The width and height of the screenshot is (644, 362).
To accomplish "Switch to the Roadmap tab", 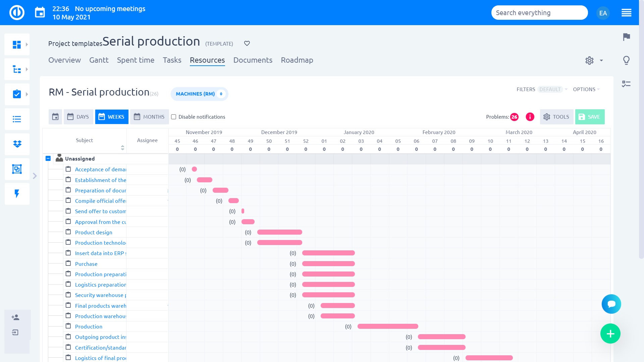I will [x=297, y=60].
